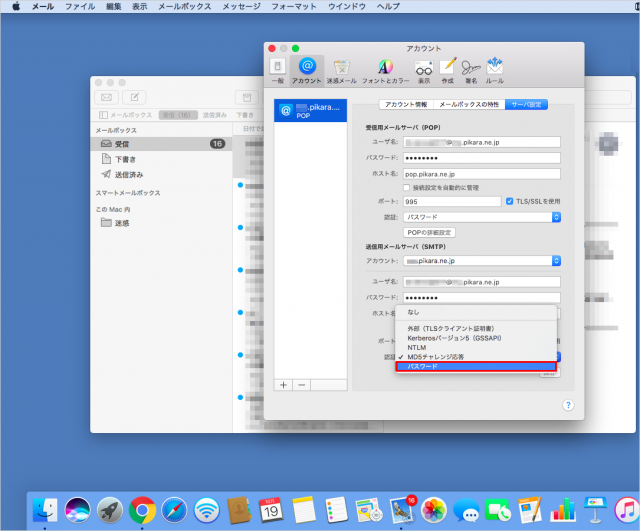This screenshot has width=640, height=531.
Task: Open the フォーマット menu
Action: click(x=294, y=7)
